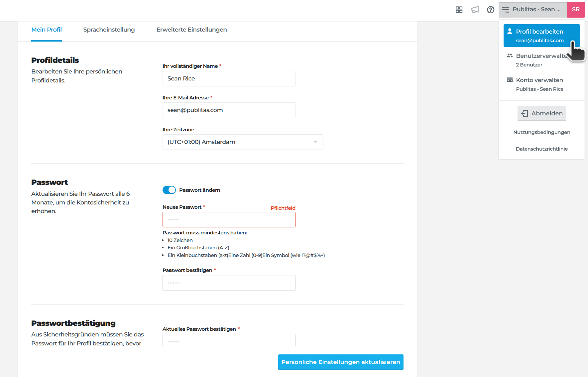Click the Passwort bestätigen input field
Screen dimensions: 588x377
(x=229, y=283)
